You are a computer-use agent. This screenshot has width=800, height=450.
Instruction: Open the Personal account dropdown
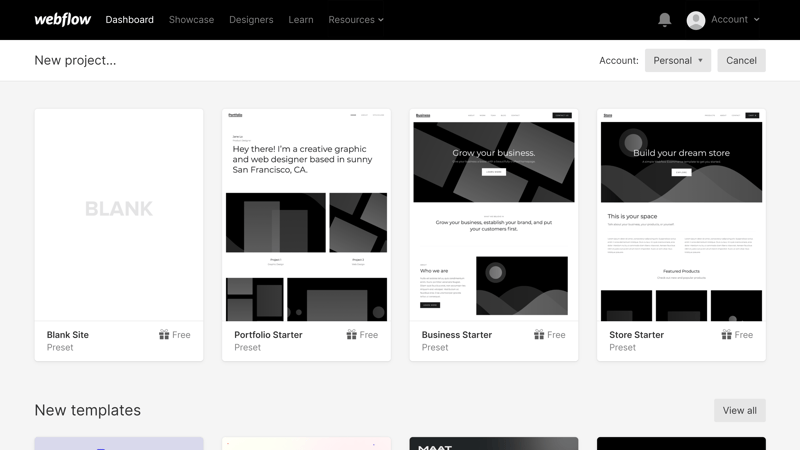click(677, 61)
